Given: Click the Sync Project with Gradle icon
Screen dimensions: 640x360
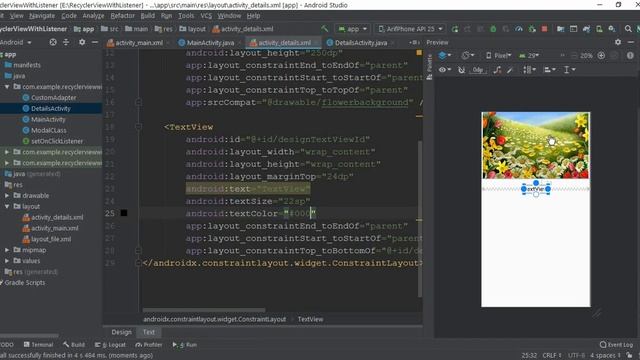Looking at the screenshot, I should click(587, 29).
